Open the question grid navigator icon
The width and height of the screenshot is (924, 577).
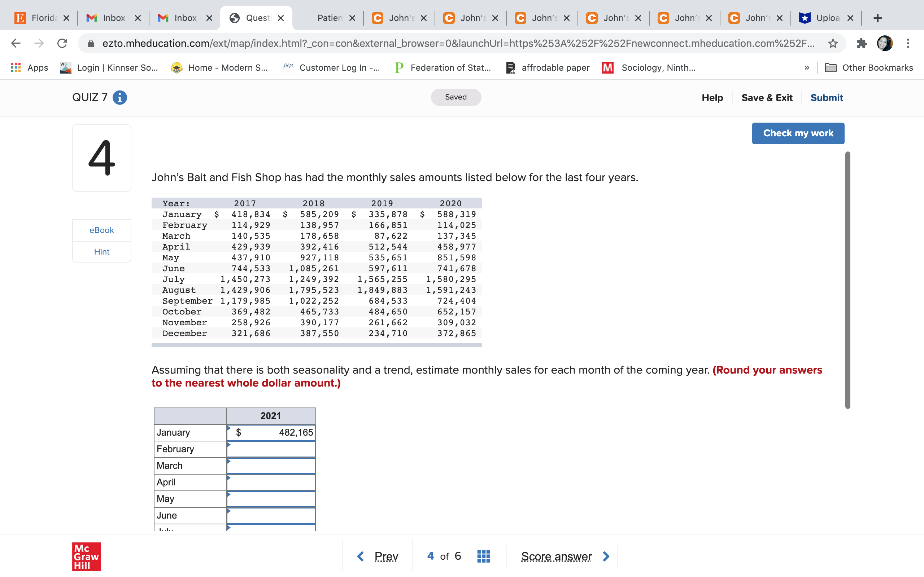(483, 556)
